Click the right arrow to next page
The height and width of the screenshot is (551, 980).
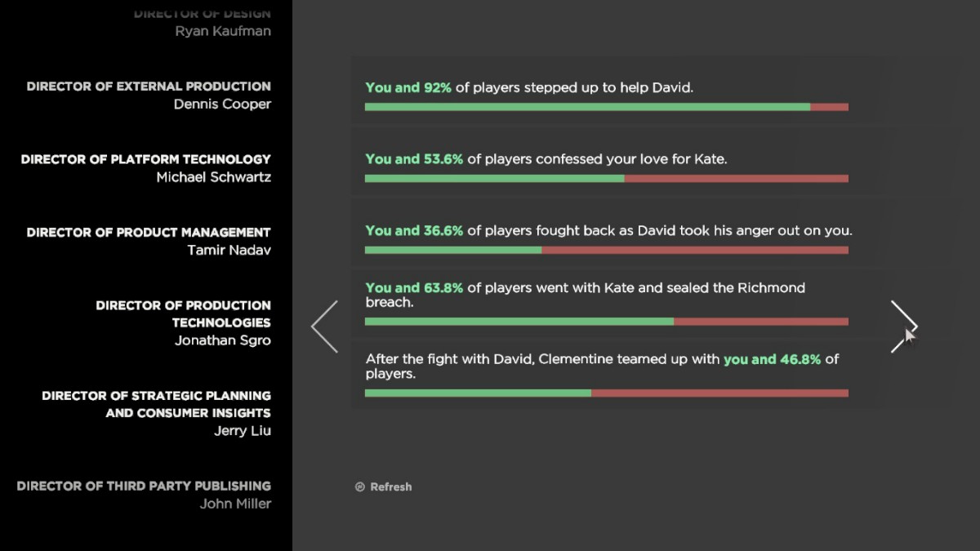(x=903, y=327)
